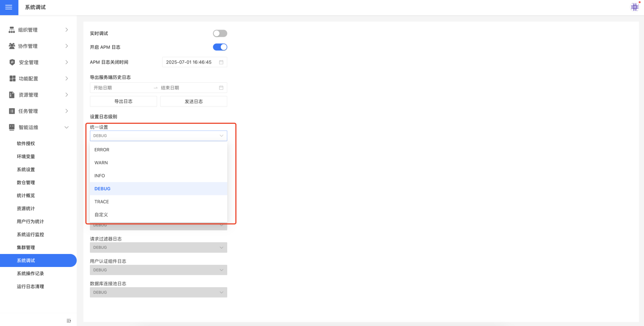
Task: Expand 组织管理 submenu chevron
Action: coord(67,30)
